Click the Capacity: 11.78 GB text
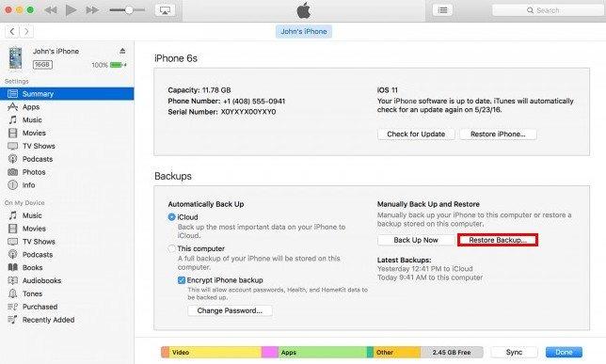Image resolution: width=606 pixels, height=364 pixels. coord(199,90)
